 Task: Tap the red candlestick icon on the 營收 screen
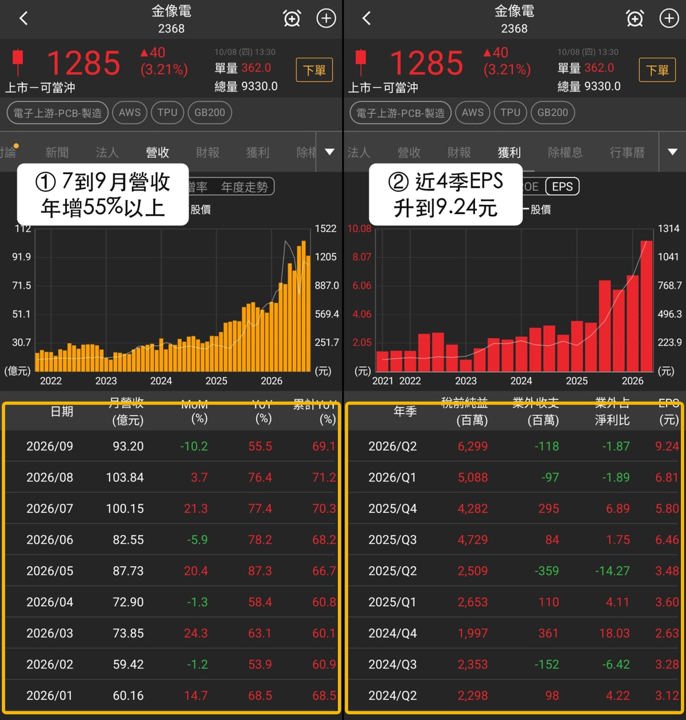pos(18,62)
